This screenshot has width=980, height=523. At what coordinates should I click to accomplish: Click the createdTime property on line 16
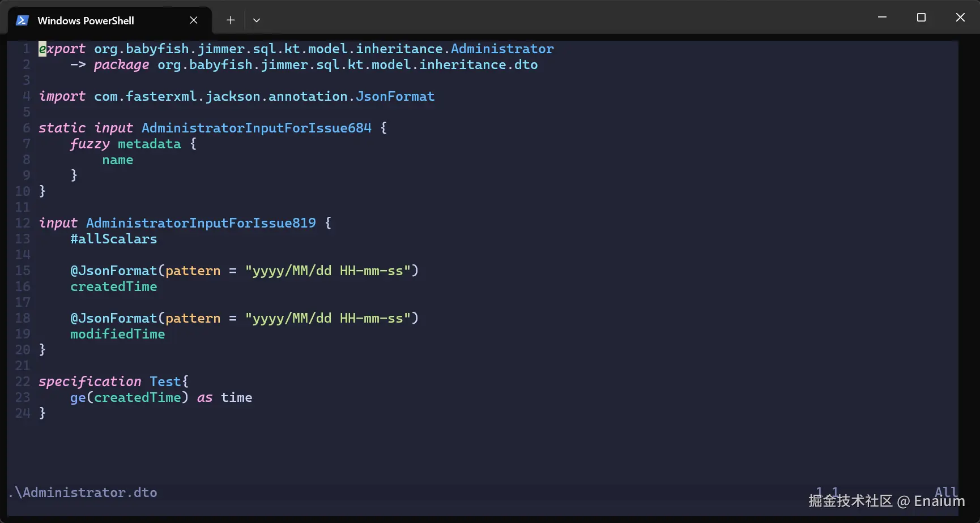coord(113,287)
